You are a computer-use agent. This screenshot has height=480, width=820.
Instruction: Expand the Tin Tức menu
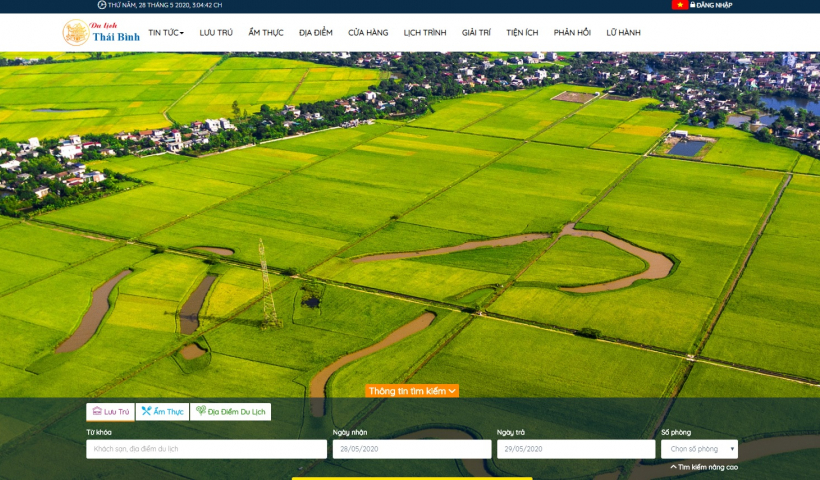(166, 33)
